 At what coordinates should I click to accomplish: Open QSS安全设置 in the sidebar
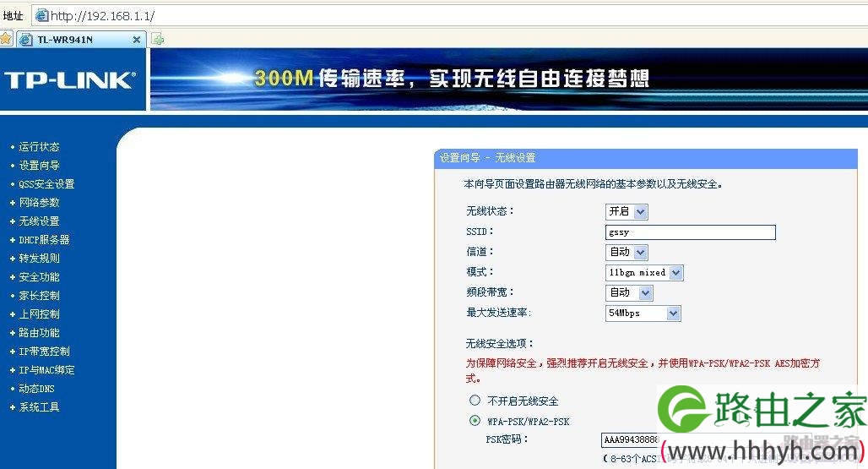point(46,184)
